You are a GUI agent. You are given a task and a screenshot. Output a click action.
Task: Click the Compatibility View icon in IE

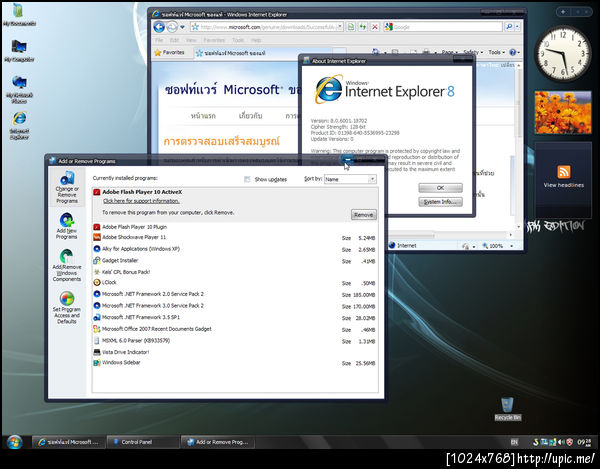(351, 27)
